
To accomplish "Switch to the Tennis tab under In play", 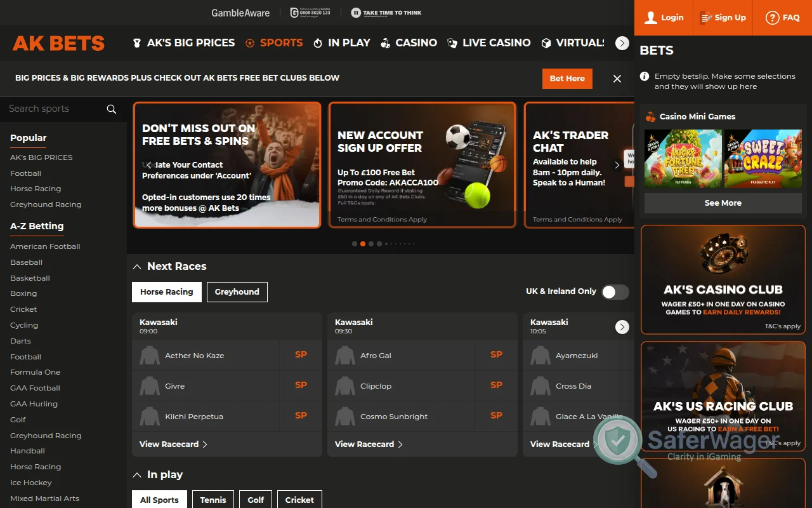I will (213, 500).
